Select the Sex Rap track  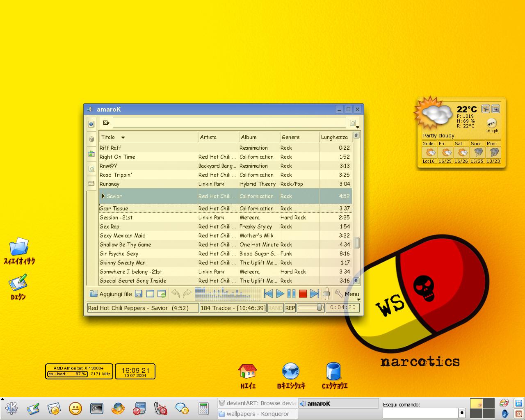point(225,226)
